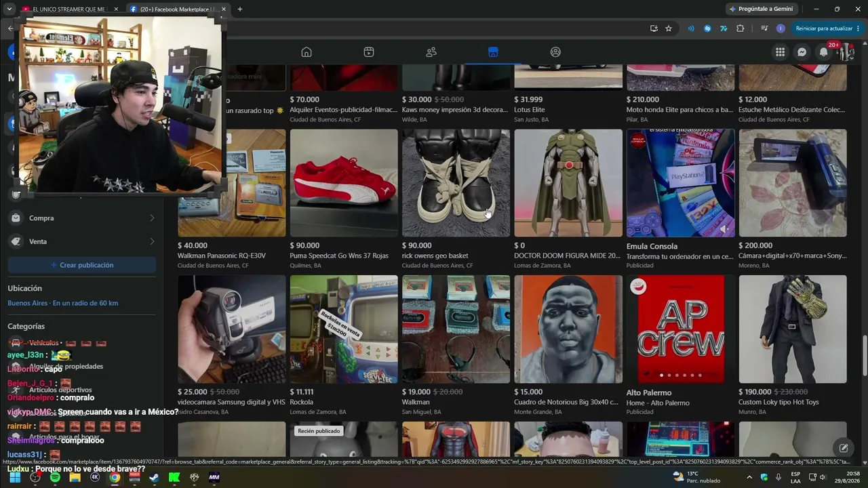
Task: Expand the Venta section chevron
Action: pos(152,241)
